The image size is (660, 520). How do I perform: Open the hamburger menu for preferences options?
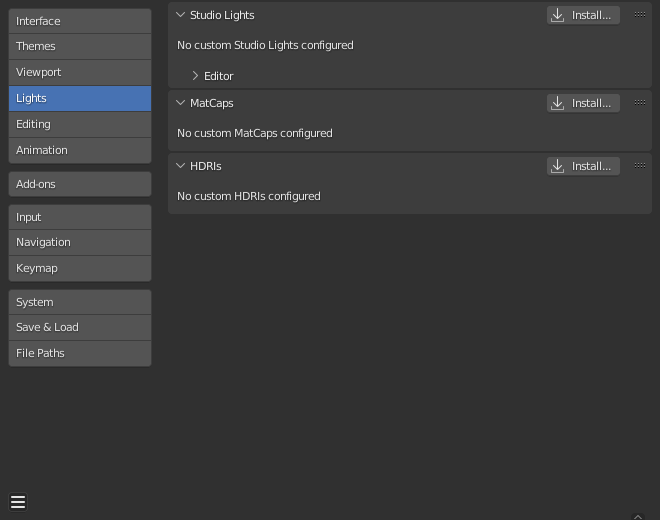coord(18,502)
